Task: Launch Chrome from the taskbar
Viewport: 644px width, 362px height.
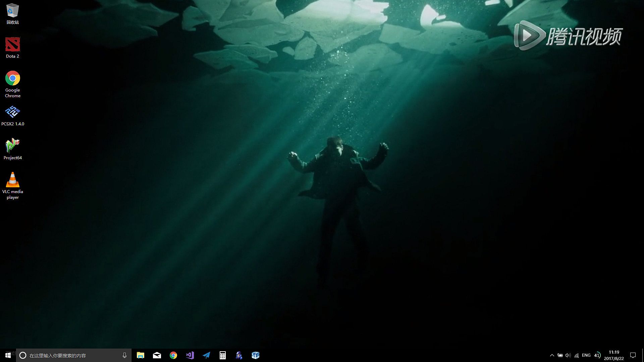Action: (x=173, y=355)
